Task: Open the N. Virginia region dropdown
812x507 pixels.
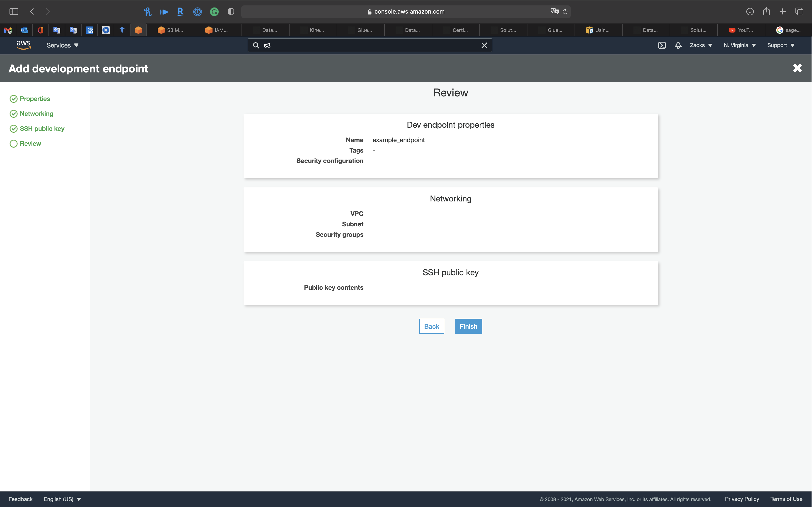Action: [739, 45]
